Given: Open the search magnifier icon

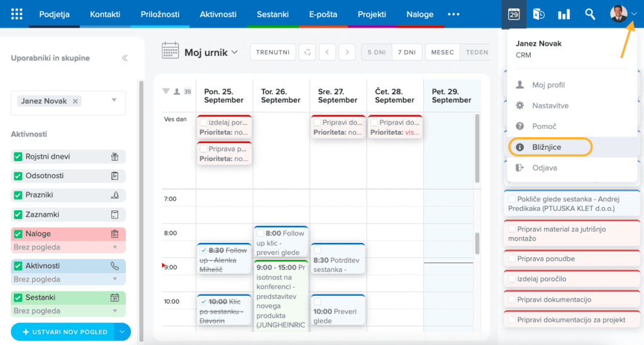Looking at the screenshot, I should pos(590,14).
